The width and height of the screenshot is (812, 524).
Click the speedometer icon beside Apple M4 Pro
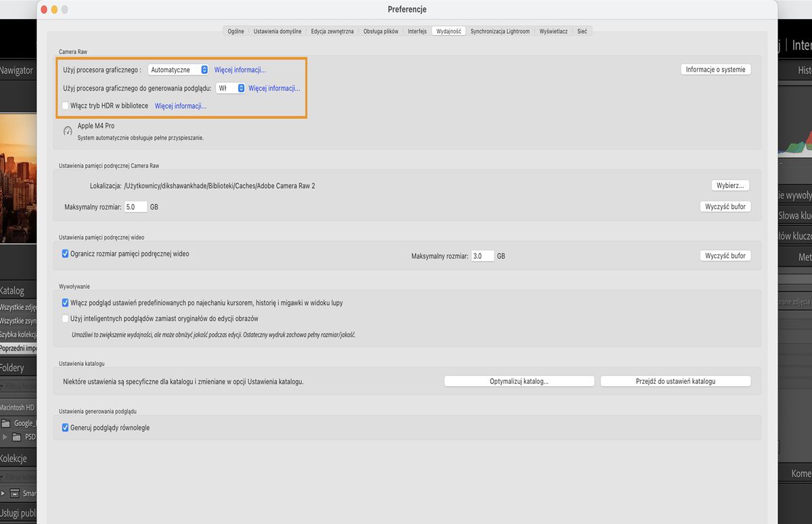pyautogui.click(x=68, y=131)
